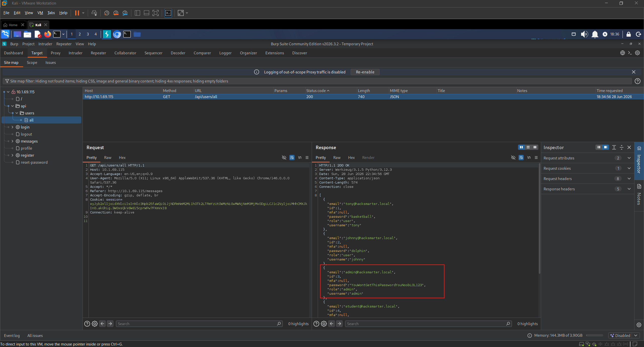Select combined tabbed Response layout toggle

535,147
